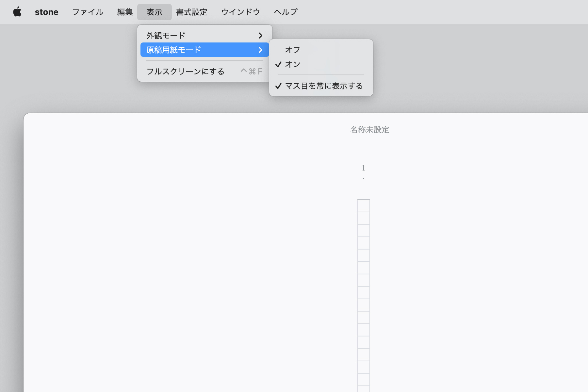Click blank page area left of grid column

[196, 261]
